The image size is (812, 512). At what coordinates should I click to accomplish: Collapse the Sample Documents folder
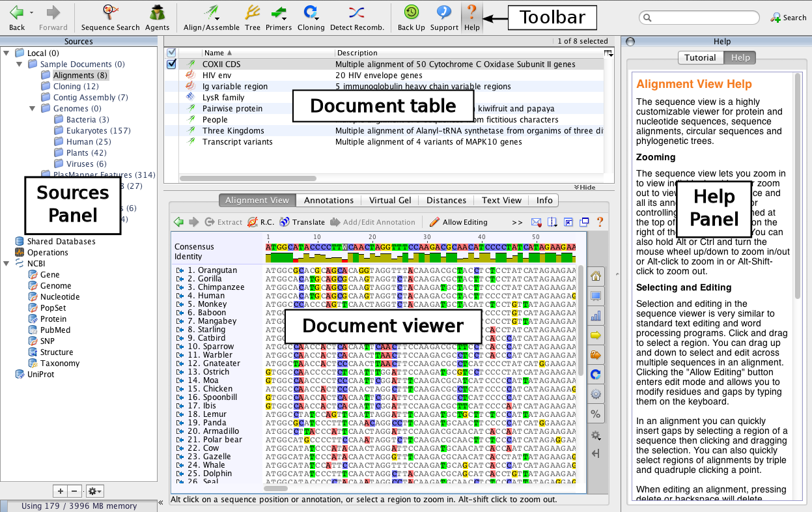20,64
